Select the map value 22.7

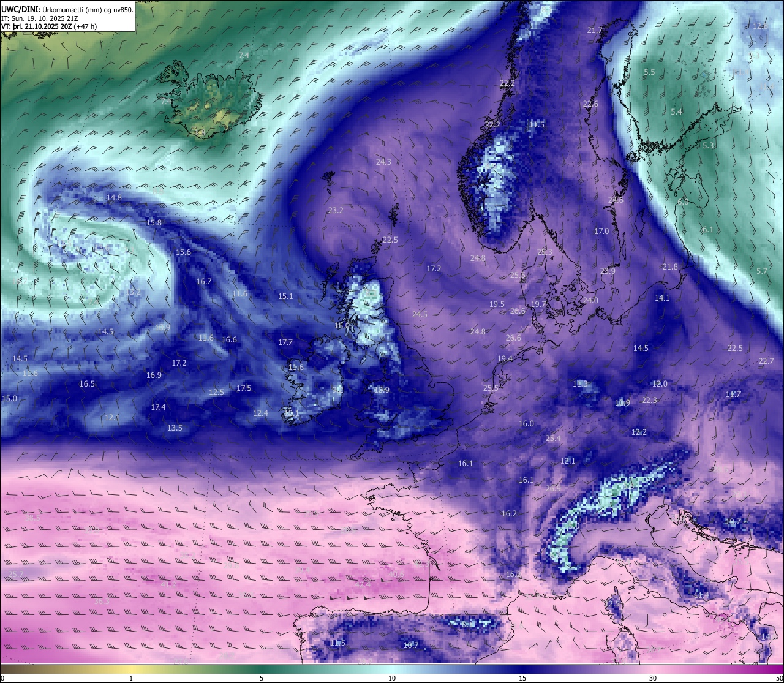pyautogui.click(x=766, y=361)
